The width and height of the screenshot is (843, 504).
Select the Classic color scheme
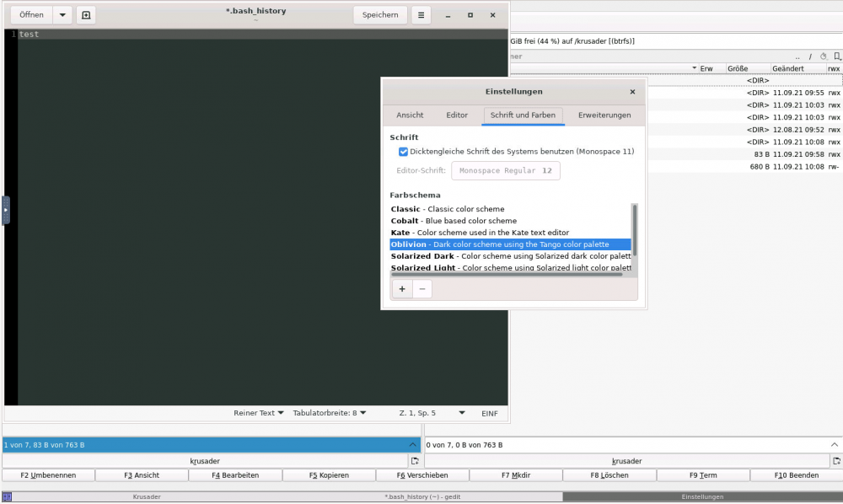pos(510,209)
